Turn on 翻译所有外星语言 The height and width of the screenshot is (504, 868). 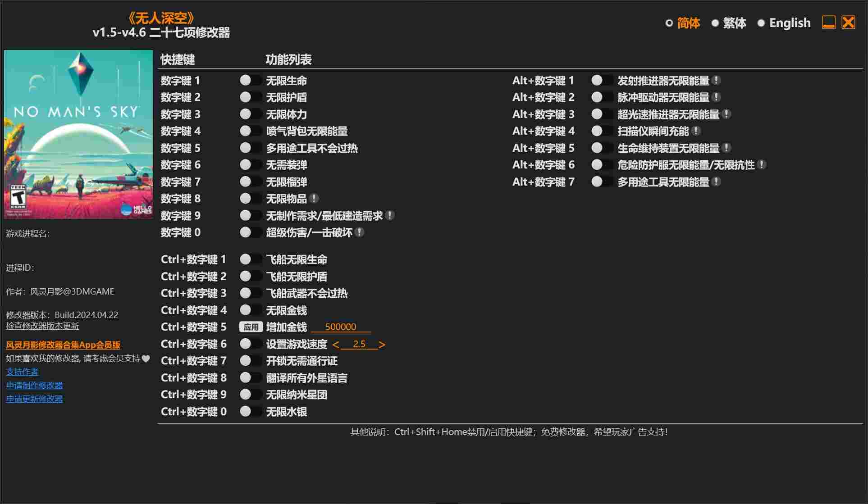tap(251, 378)
